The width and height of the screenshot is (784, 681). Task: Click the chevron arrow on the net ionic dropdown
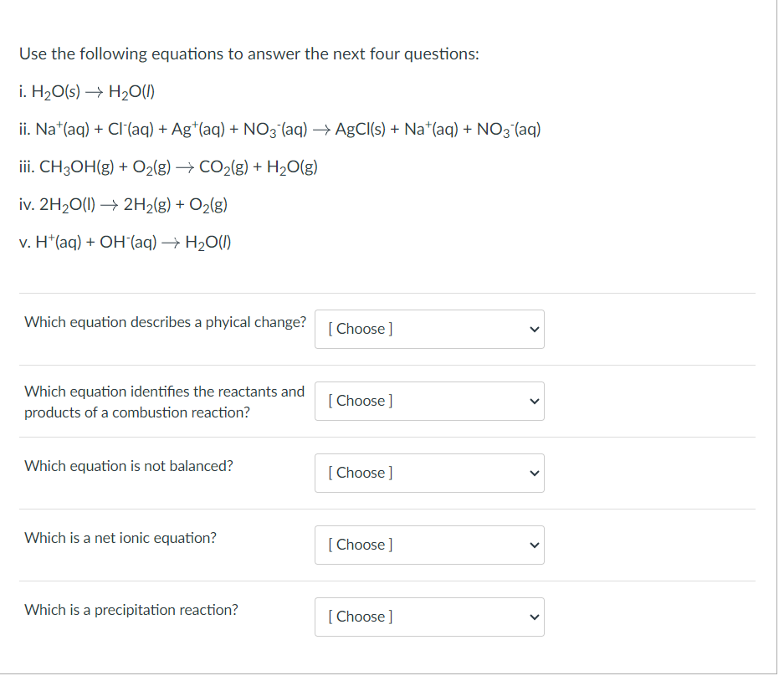point(534,545)
